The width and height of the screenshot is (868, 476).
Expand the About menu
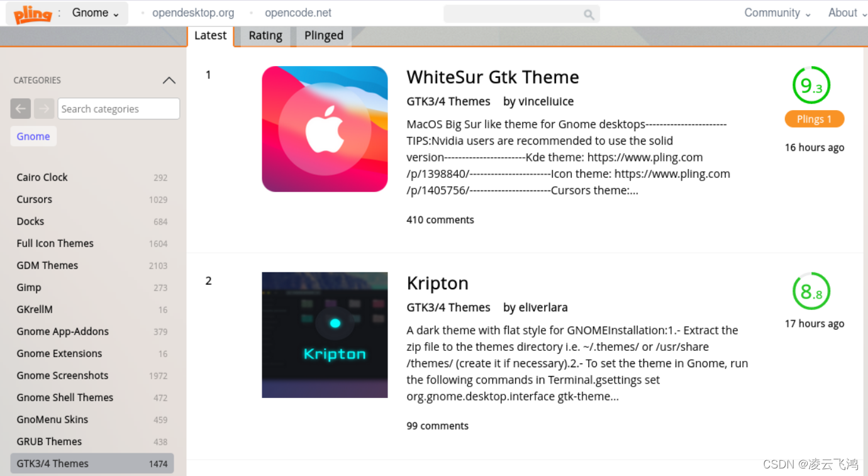click(847, 13)
